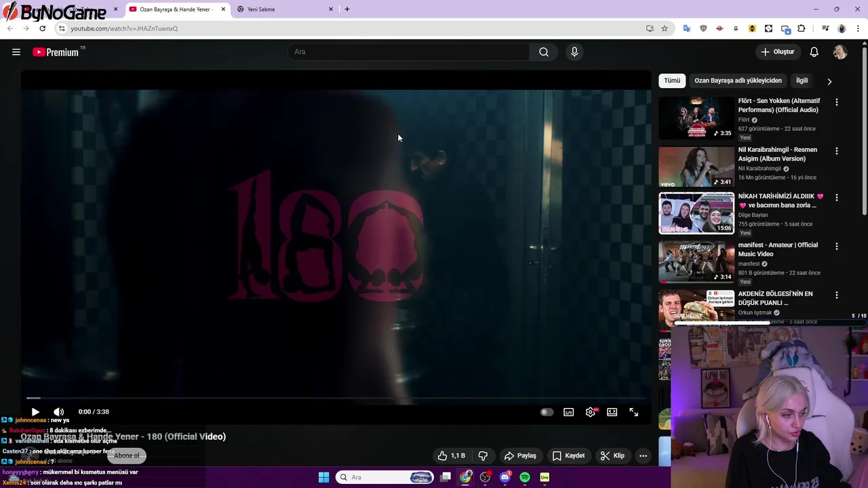Enter fullscreen mode
This screenshot has height=488, width=868.
(x=634, y=412)
